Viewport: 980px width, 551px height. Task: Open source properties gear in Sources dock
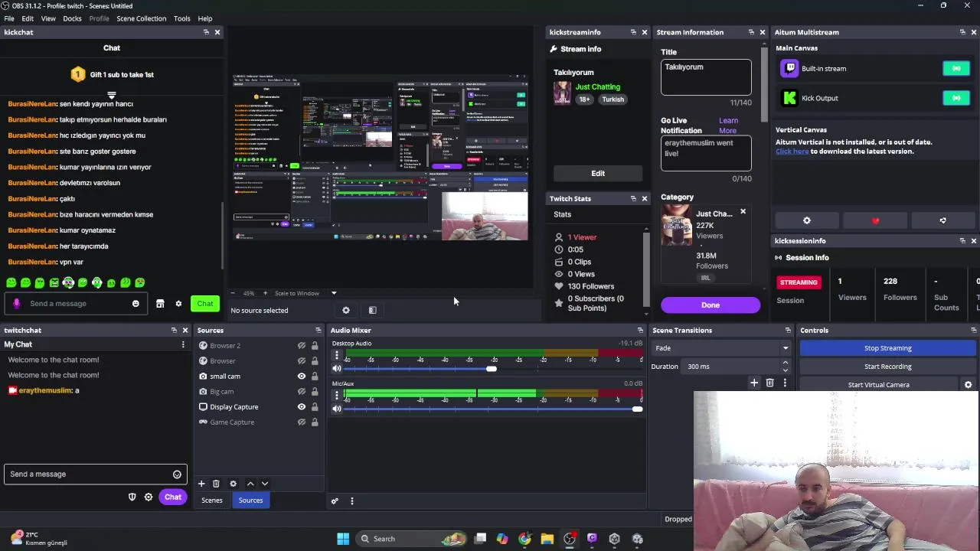point(233,484)
